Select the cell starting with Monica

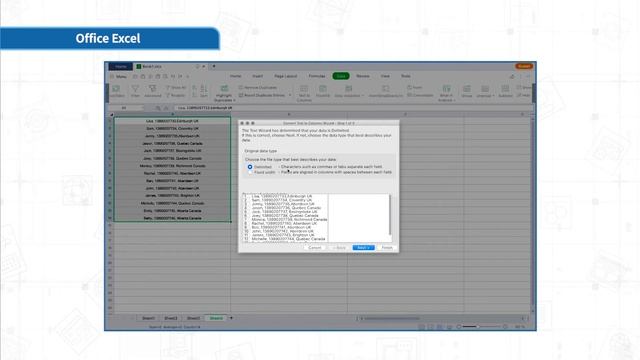[172, 166]
